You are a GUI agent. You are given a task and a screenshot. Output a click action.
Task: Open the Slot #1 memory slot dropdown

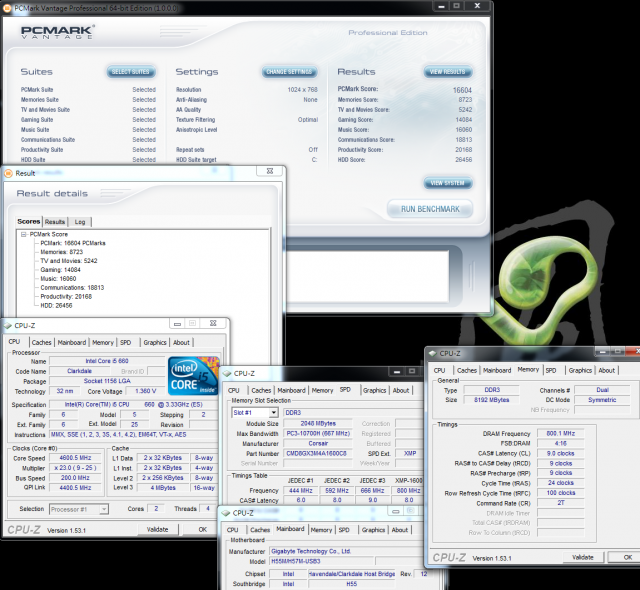274,413
